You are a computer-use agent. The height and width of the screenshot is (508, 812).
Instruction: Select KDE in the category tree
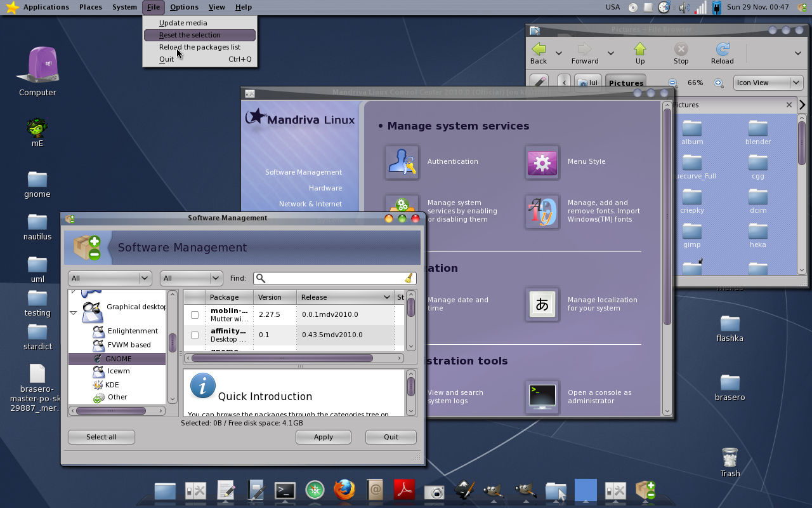tap(112, 385)
